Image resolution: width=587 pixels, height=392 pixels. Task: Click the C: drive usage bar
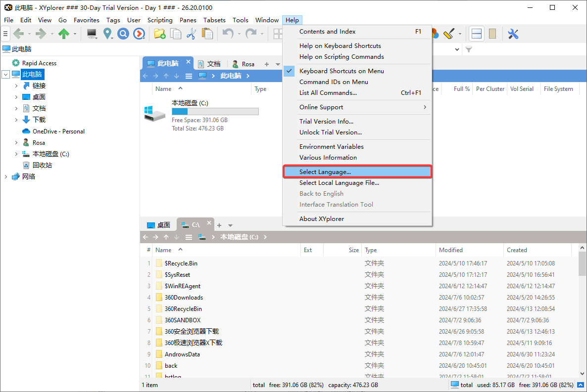coord(215,112)
